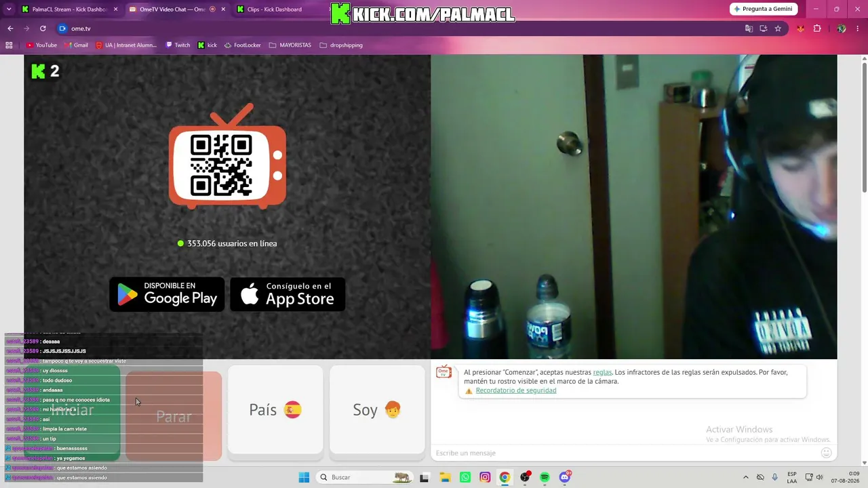Image resolution: width=868 pixels, height=488 pixels.
Task: Go back to the previous page
Action: [x=10, y=28]
